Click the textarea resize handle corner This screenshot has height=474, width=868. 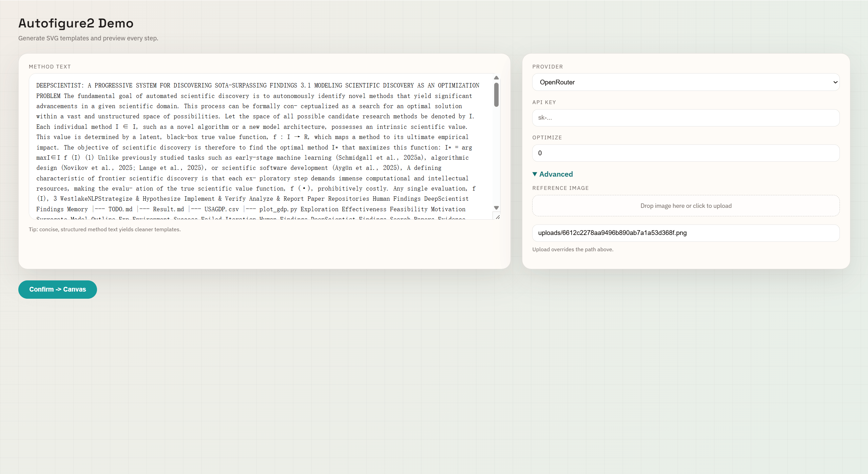point(497,217)
